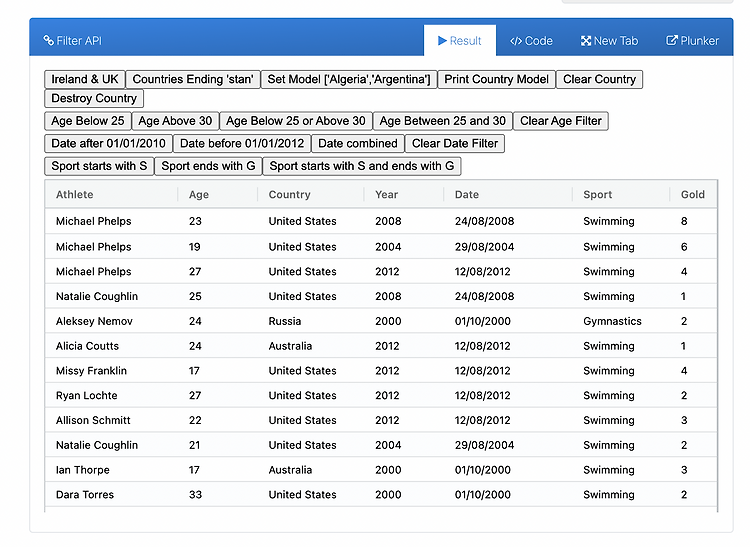Open the example in New Tab
This screenshot has width=750, height=547.
pos(609,41)
